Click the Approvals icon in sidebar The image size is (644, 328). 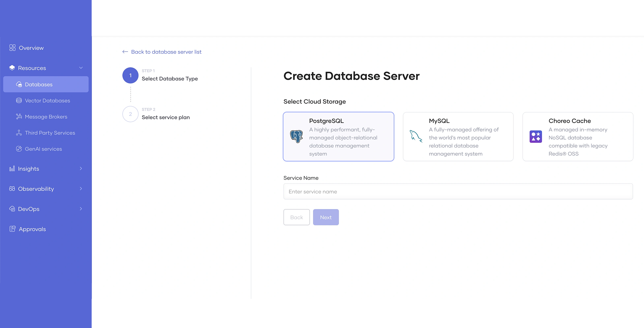[12, 229]
